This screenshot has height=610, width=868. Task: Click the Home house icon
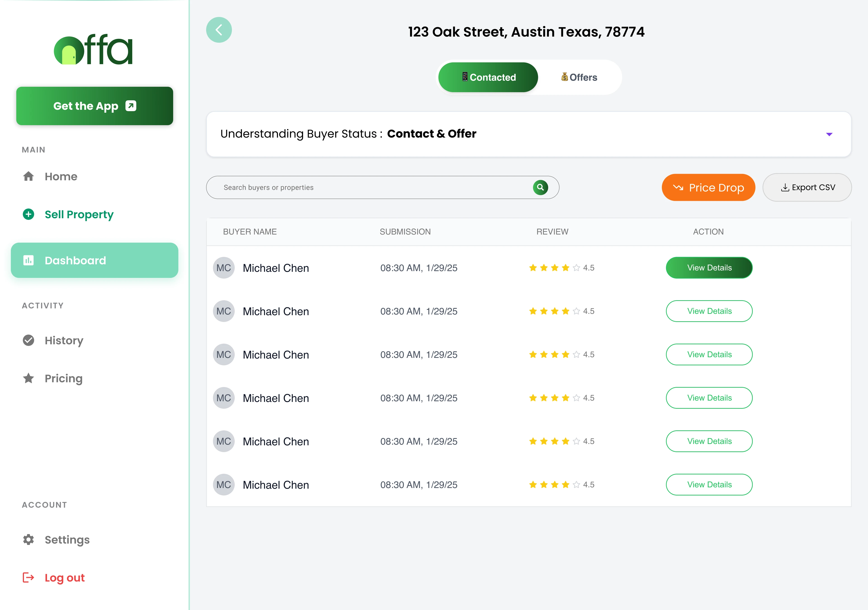(x=28, y=176)
